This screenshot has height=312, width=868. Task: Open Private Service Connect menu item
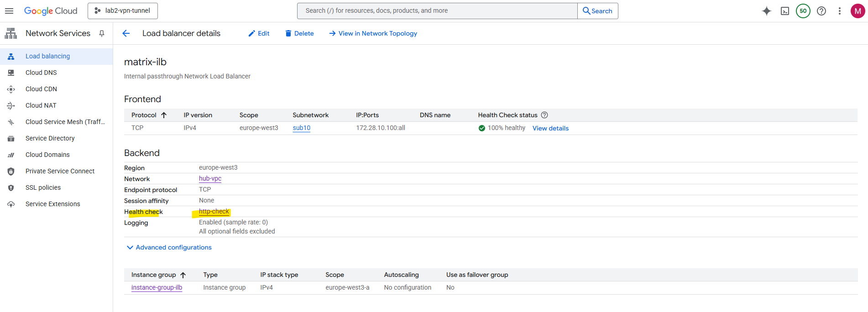(x=60, y=171)
